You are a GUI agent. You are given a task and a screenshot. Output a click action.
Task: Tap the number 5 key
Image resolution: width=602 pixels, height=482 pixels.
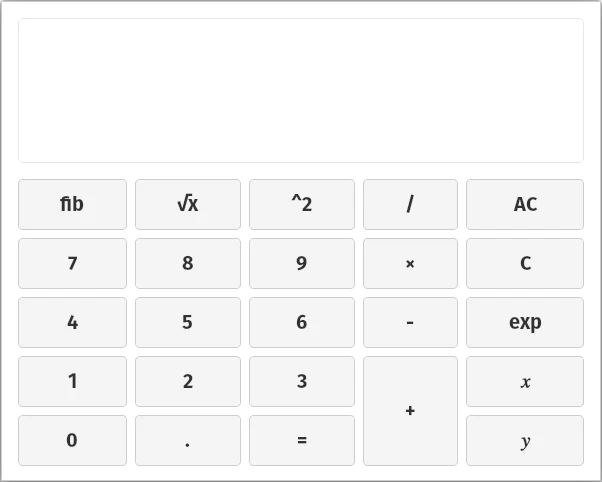point(188,322)
